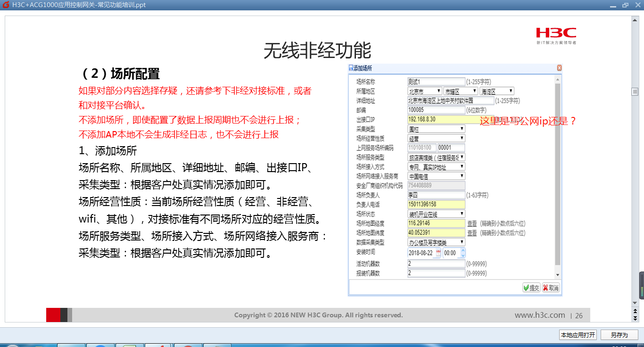Click the viewer's scroll down arrow
The image size is (644, 347).
coord(635,302)
